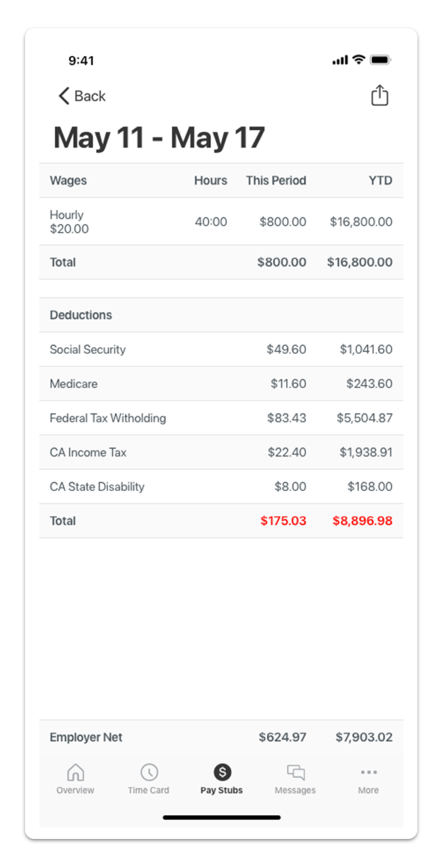Select the CA Income Tax row
This screenshot has height=868, width=442.
tap(221, 452)
